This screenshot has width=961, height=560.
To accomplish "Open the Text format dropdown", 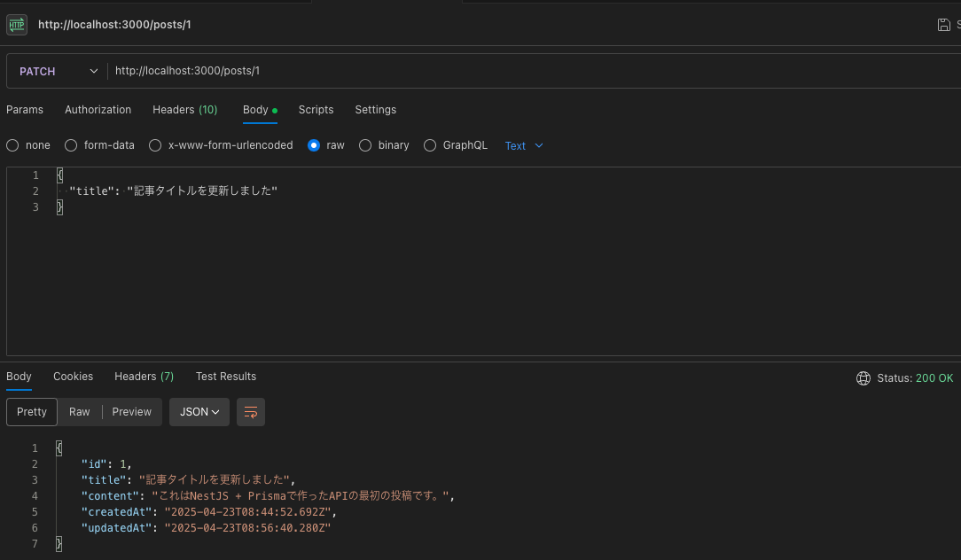I will 524,146.
